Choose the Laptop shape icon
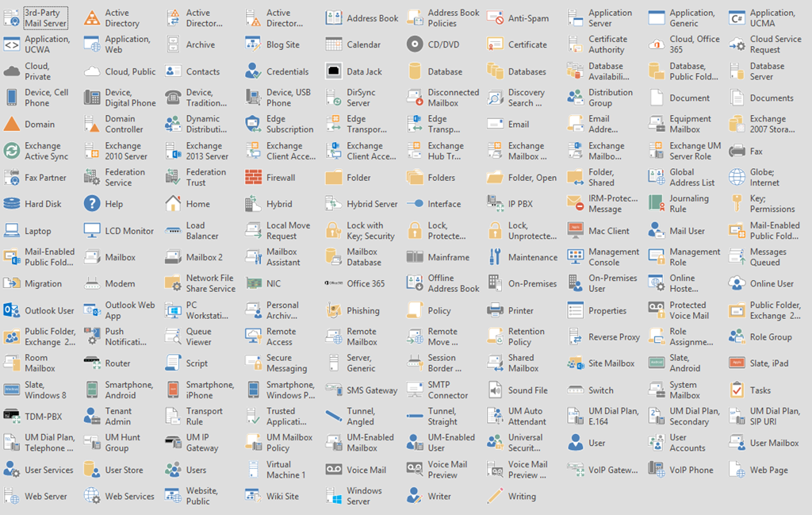Viewport: 812px width, 515px height. (x=11, y=231)
